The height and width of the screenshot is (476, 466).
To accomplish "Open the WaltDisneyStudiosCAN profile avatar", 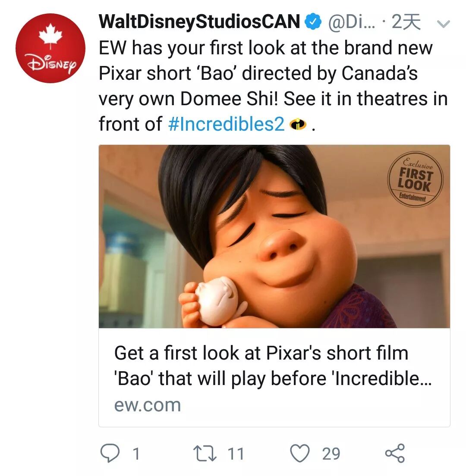I will (50, 48).
